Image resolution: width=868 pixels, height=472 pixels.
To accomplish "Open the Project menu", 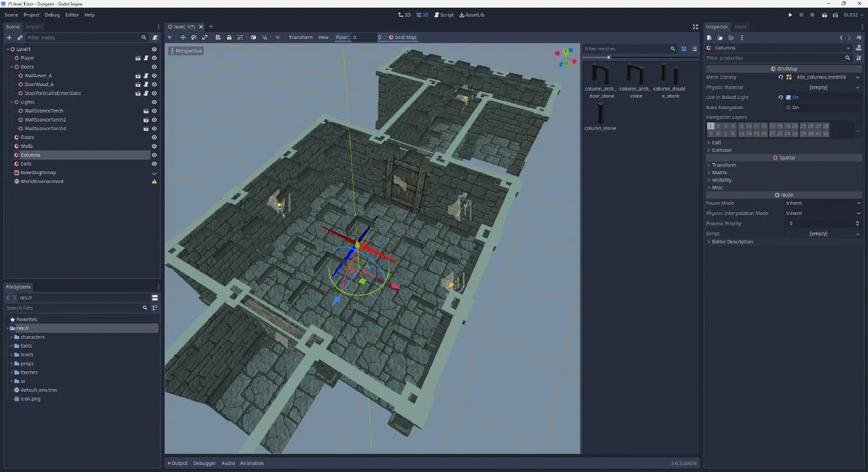I will click(x=31, y=15).
